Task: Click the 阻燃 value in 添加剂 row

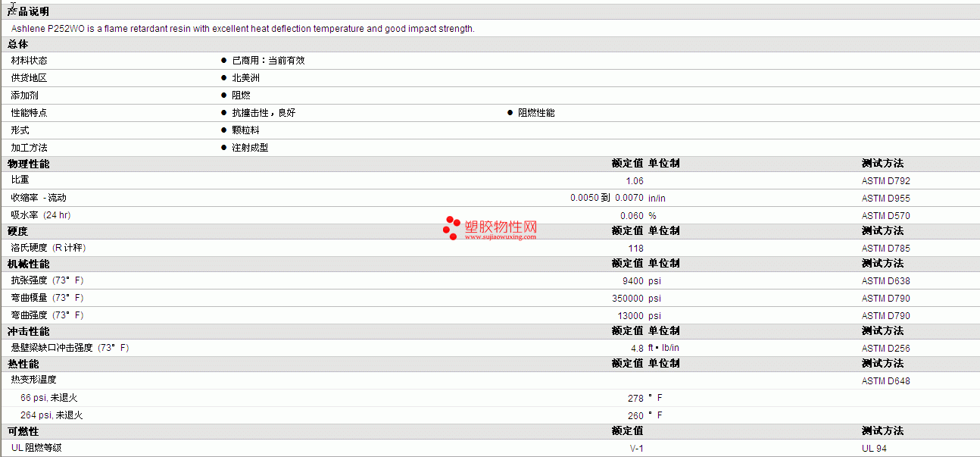Action: point(241,95)
